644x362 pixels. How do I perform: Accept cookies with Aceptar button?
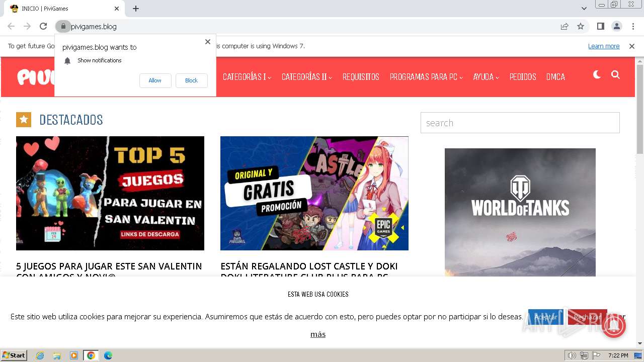tap(546, 317)
